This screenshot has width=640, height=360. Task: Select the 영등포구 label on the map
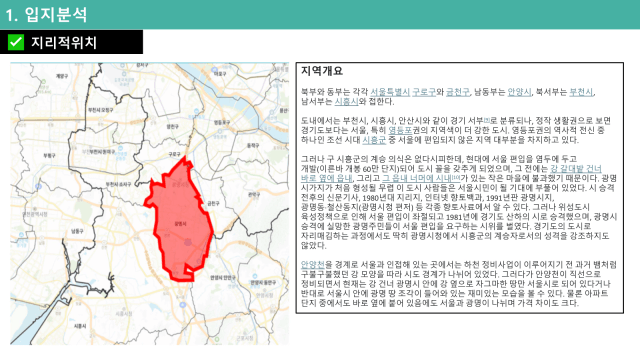click(222, 122)
